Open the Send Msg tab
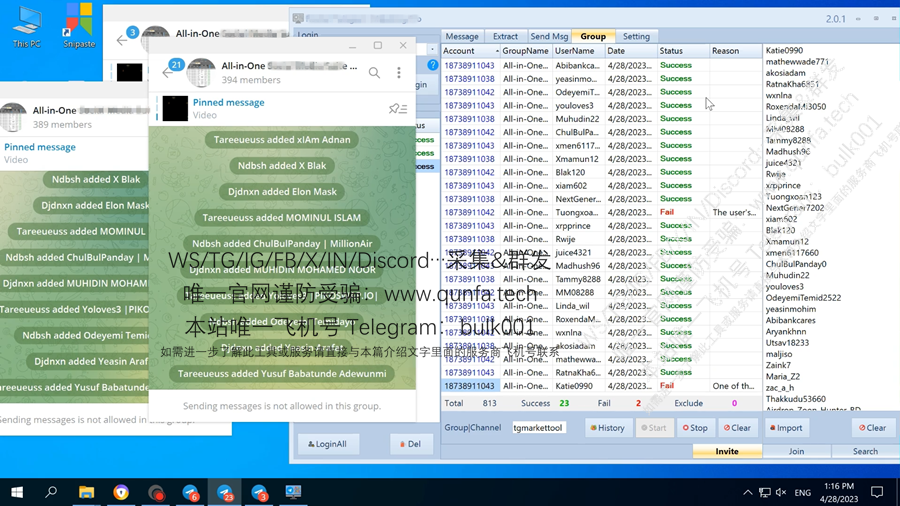Image resolution: width=900 pixels, height=506 pixels. click(549, 36)
